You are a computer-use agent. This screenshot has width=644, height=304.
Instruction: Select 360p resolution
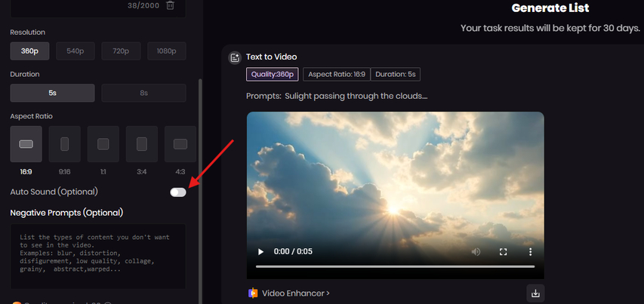click(29, 51)
